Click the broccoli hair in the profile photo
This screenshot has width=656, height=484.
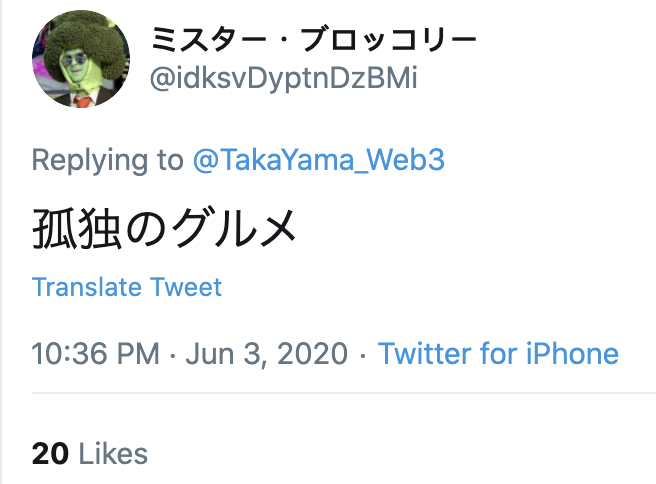pyautogui.click(x=78, y=35)
